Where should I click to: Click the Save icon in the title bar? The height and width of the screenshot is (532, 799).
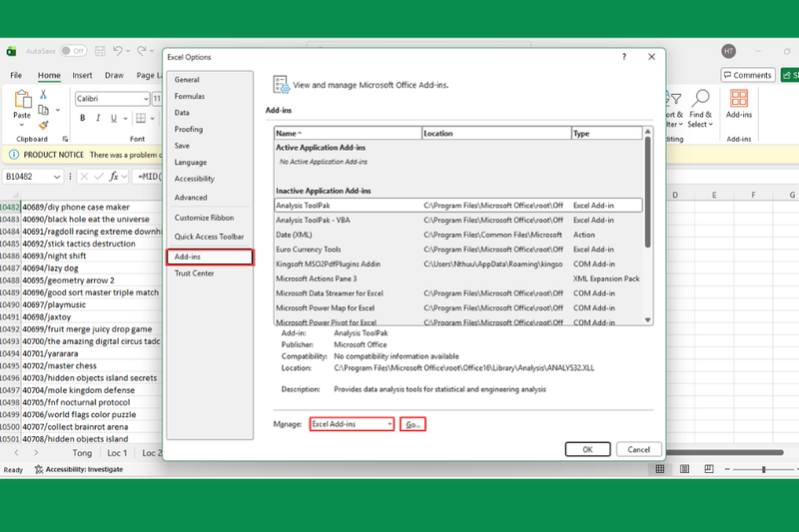100,51
